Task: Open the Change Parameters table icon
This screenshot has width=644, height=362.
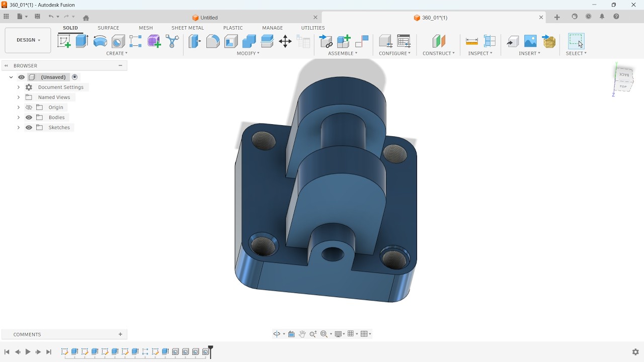Action: coord(404,41)
